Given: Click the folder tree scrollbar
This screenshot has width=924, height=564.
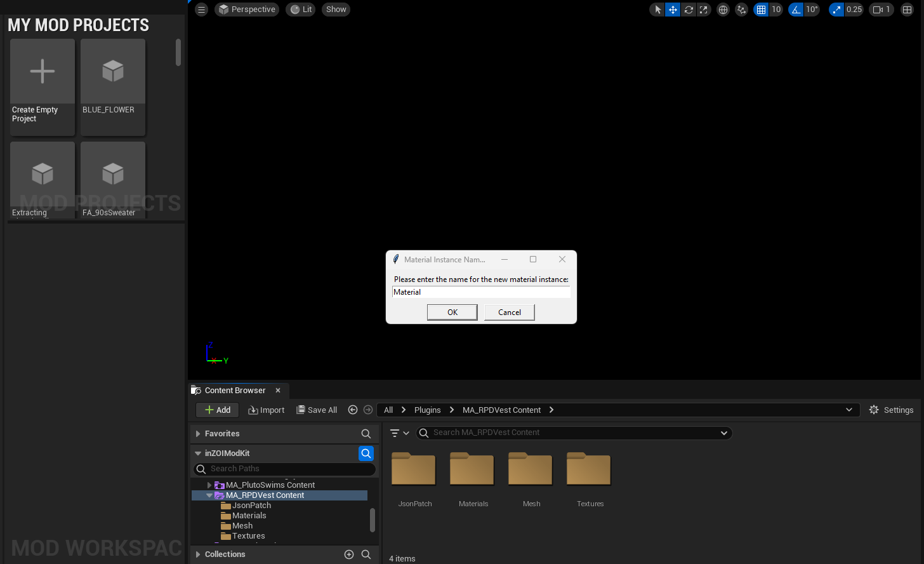Looking at the screenshot, I should (x=373, y=520).
